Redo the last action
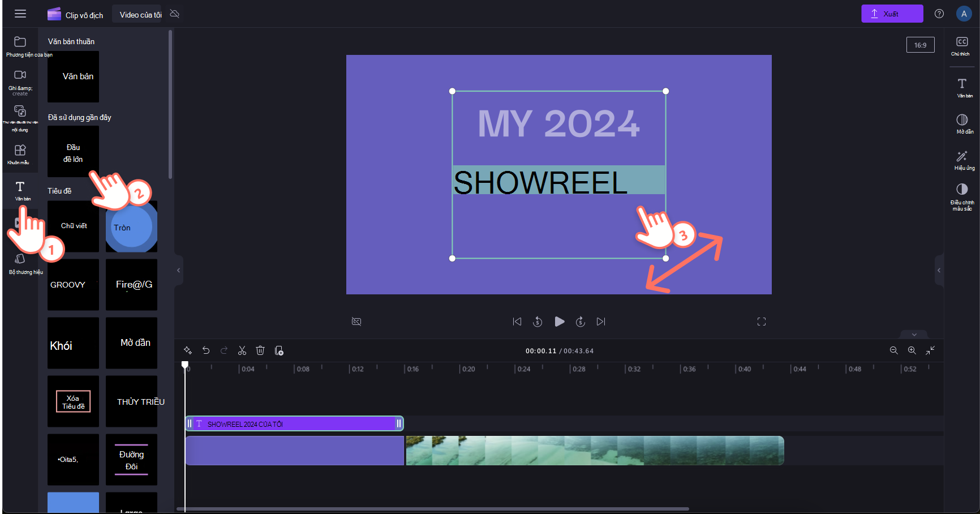This screenshot has height=514, width=980. point(224,350)
